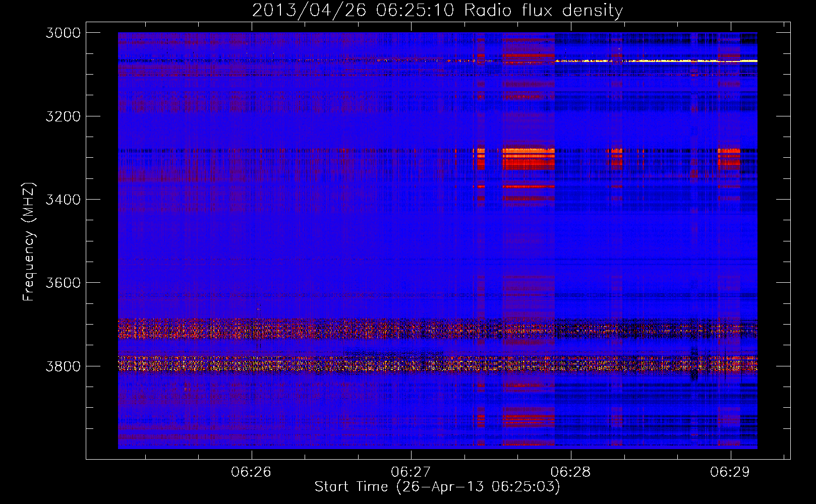
Task: Click the 'Frequency (MHZ)' axis label
Action: tap(29, 241)
